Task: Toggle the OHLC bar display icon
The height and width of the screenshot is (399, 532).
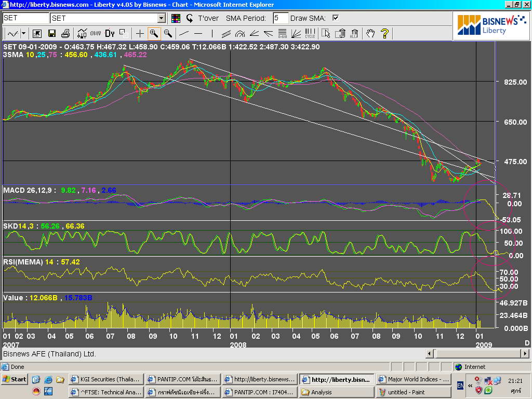Action: [x=96, y=33]
